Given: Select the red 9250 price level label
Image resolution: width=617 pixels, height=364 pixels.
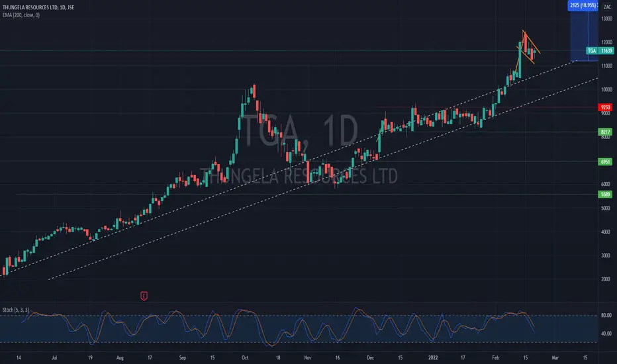Looking at the screenshot, I should click(605, 107).
